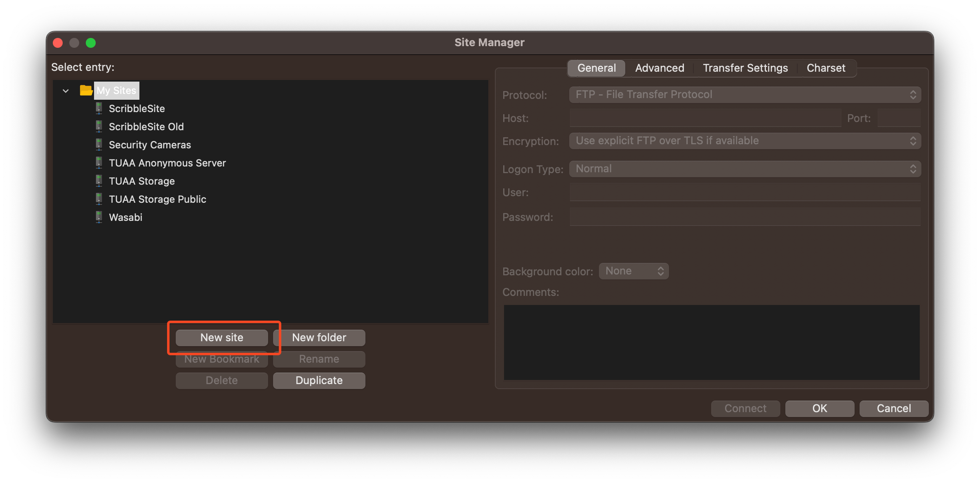Select the TUAA Storage server icon

coord(99,181)
